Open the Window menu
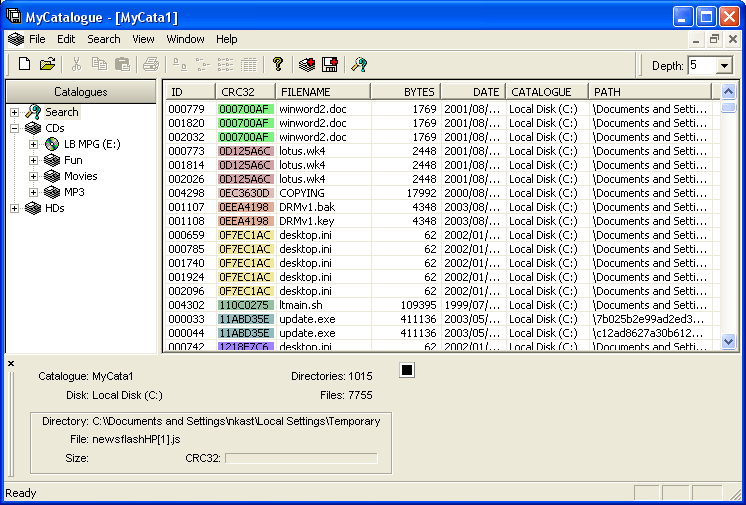Screen dimensions: 746x505 186,39
